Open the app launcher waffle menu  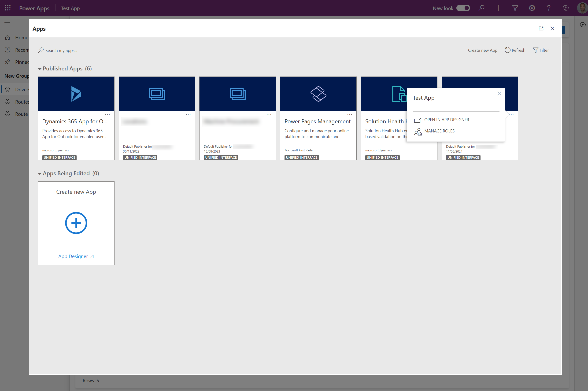pos(7,8)
